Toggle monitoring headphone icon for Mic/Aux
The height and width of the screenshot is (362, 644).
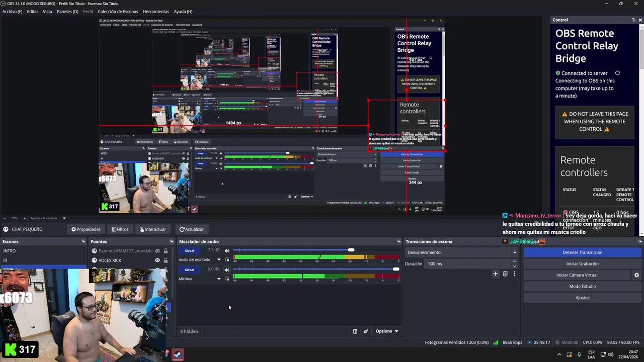tap(227, 279)
